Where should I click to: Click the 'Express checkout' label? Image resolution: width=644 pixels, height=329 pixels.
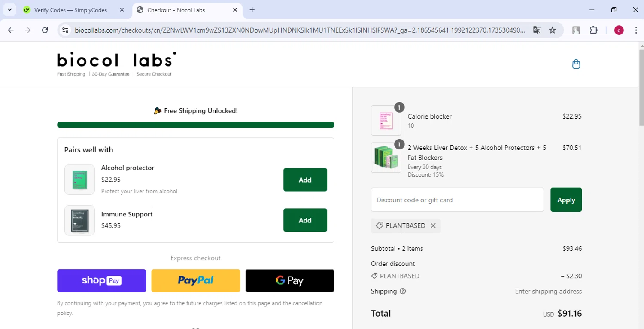(x=196, y=258)
